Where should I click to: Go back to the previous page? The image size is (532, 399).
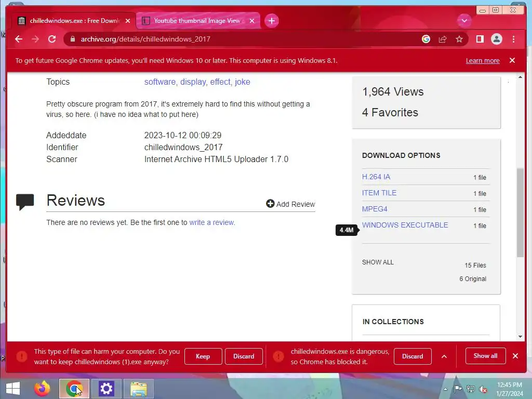[19, 39]
